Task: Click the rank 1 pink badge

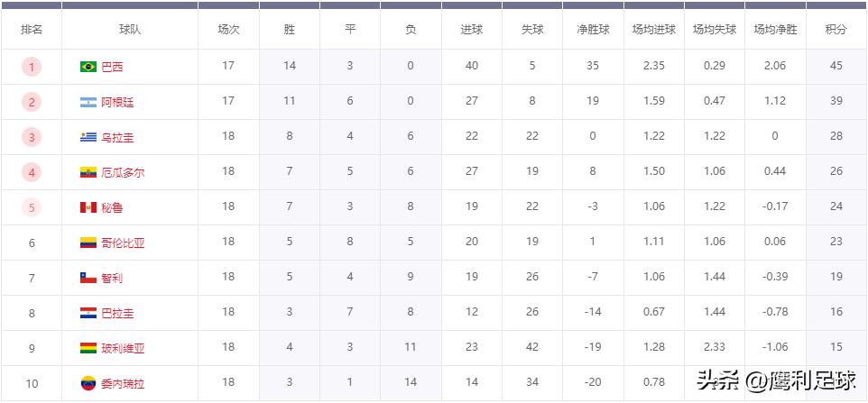Action: 32,67
